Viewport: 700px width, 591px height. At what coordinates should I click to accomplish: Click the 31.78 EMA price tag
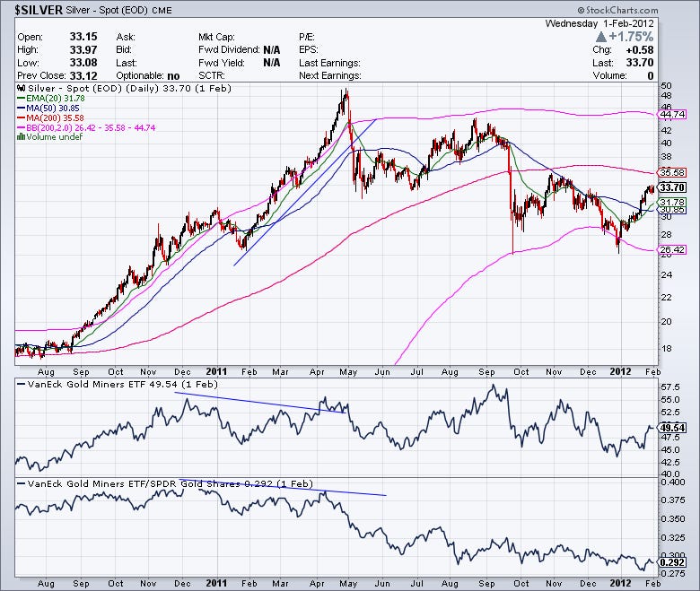click(672, 202)
